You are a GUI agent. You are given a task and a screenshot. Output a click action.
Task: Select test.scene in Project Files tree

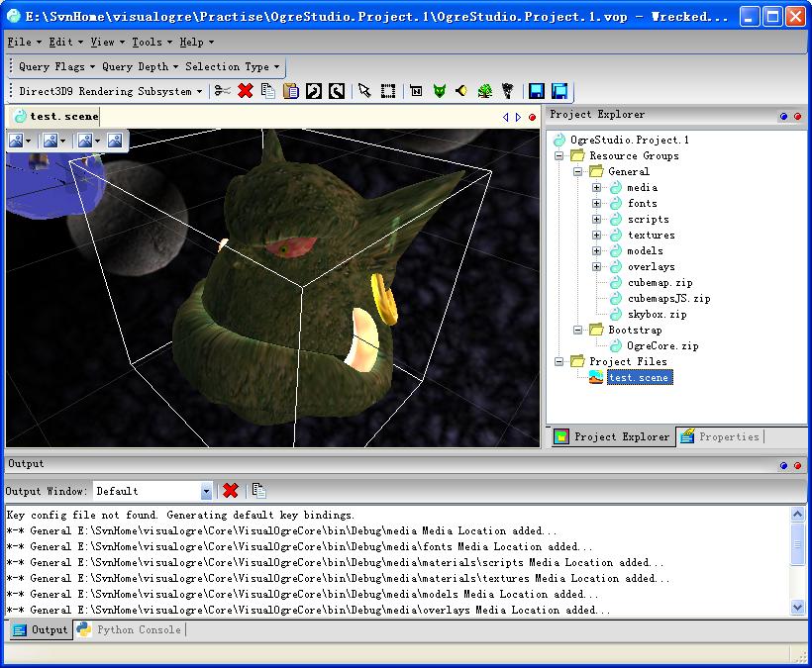[x=639, y=377]
